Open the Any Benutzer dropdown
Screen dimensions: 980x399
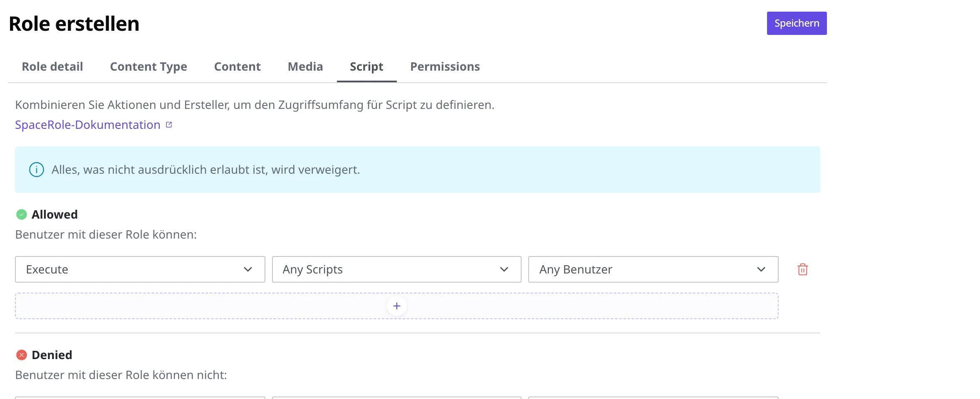click(653, 269)
